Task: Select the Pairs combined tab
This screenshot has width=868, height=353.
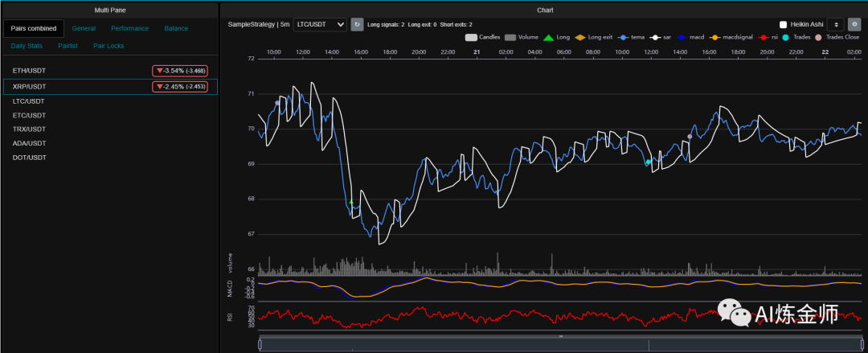Action: (x=33, y=28)
